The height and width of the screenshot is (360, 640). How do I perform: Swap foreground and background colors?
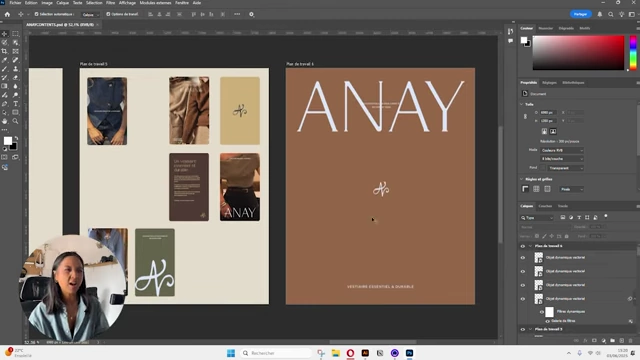16,138
